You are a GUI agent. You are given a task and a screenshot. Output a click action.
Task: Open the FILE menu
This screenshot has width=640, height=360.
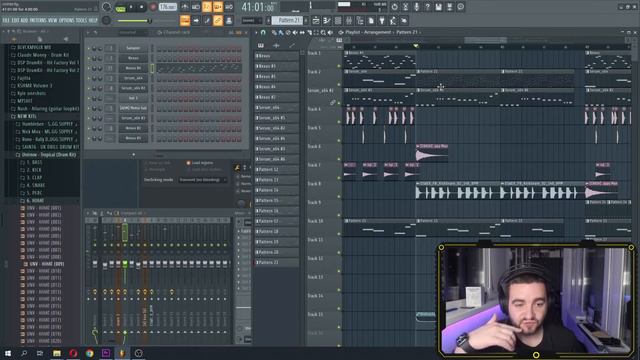(6, 20)
